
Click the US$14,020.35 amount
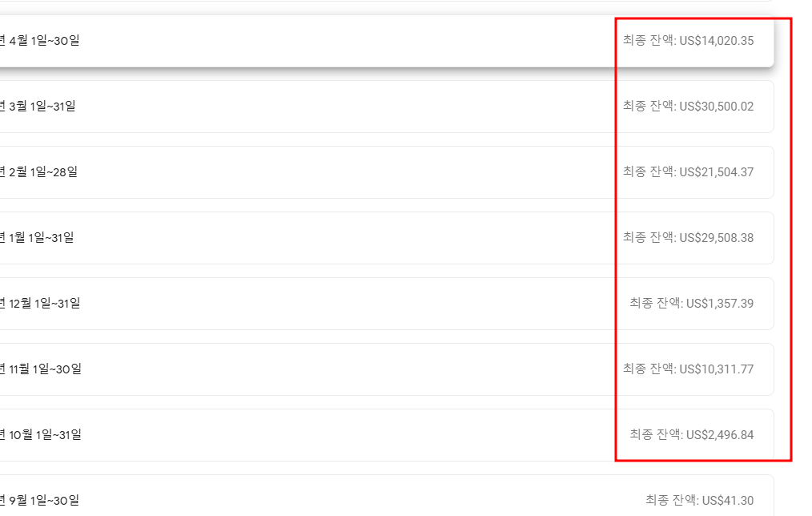716,41
